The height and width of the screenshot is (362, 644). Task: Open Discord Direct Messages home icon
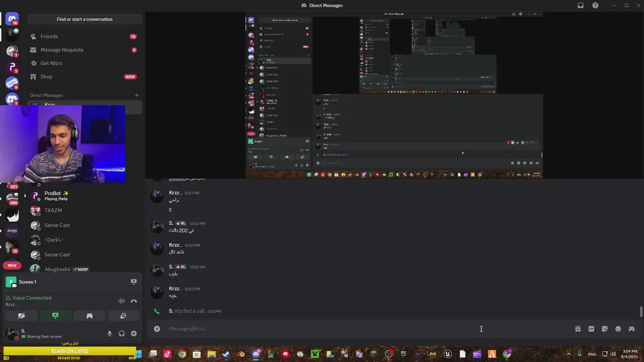(12, 19)
